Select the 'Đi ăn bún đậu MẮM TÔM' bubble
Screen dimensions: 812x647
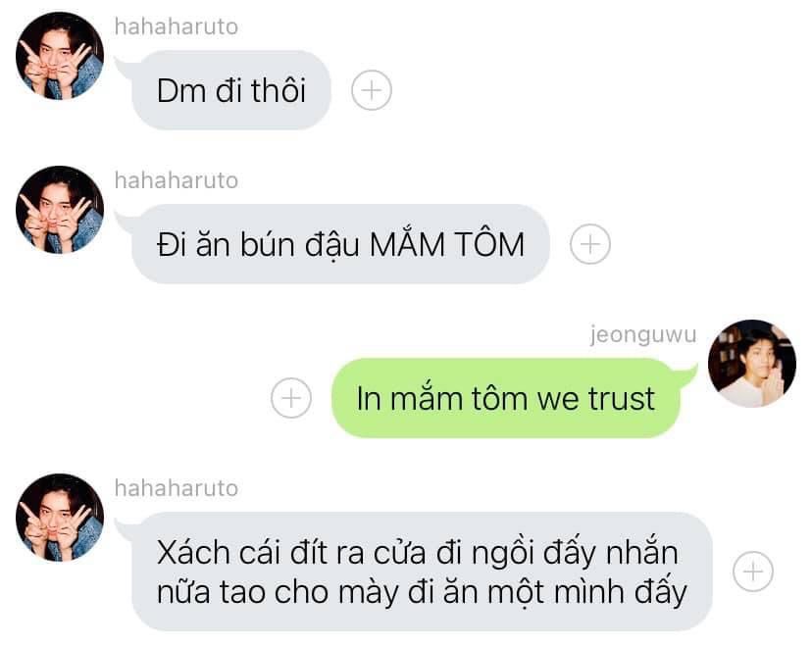click(x=339, y=244)
